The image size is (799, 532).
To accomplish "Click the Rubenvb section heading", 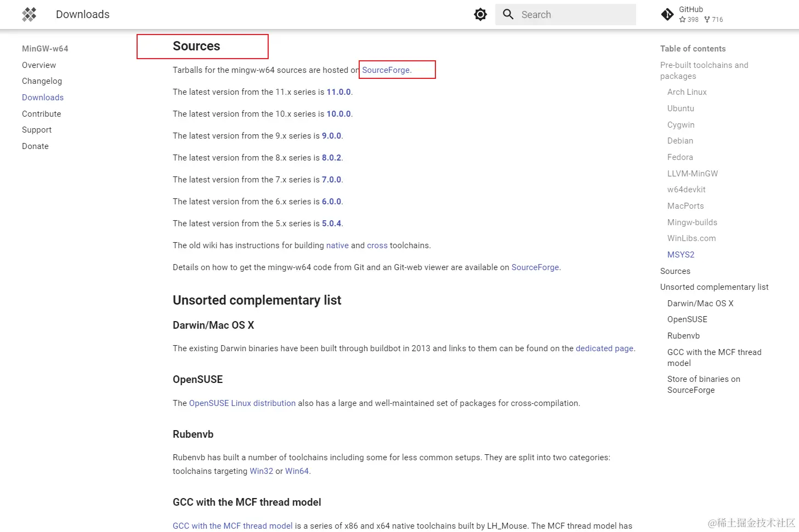I will coord(193,434).
